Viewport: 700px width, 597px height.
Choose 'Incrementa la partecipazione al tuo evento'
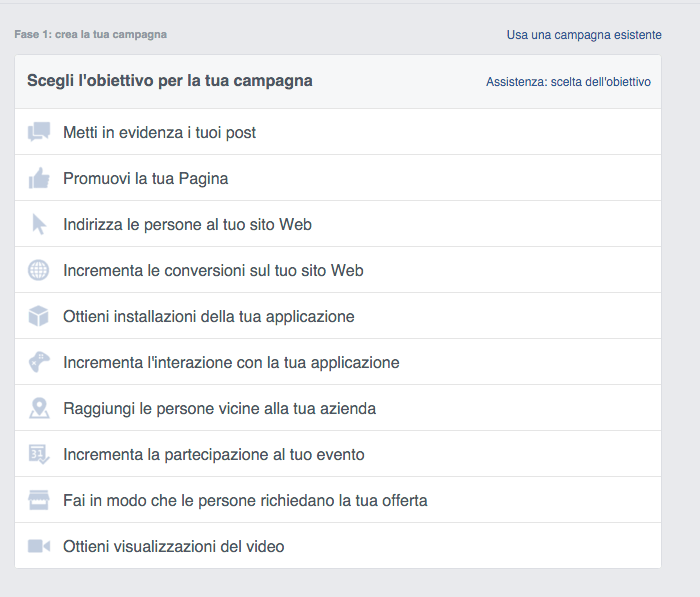pyautogui.click(x=213, y=455)
